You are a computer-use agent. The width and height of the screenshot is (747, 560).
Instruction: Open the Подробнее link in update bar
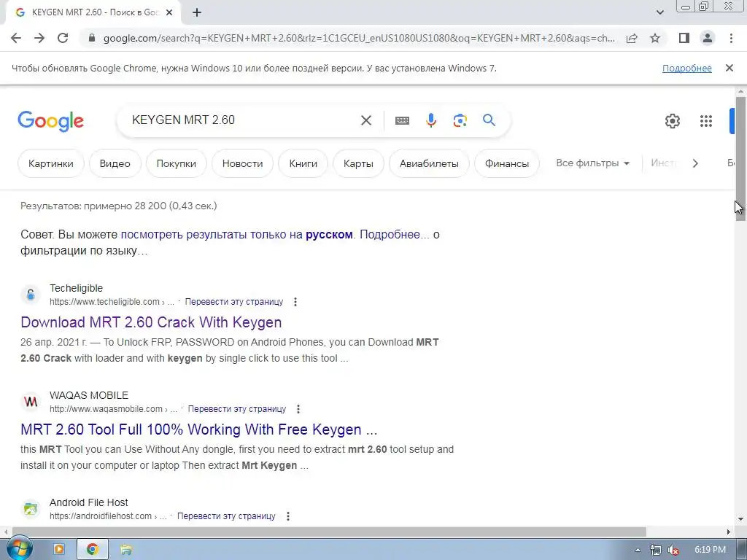pos(687,68)
